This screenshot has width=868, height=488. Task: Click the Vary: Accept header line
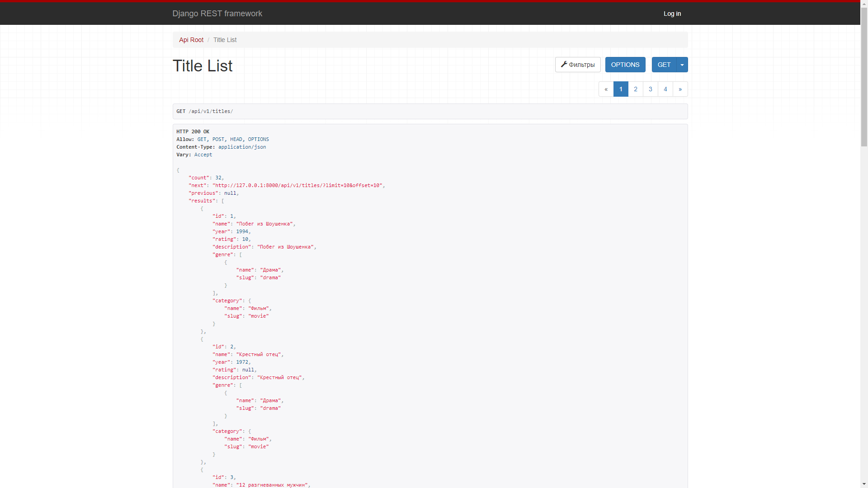click(x=194, y=155)
